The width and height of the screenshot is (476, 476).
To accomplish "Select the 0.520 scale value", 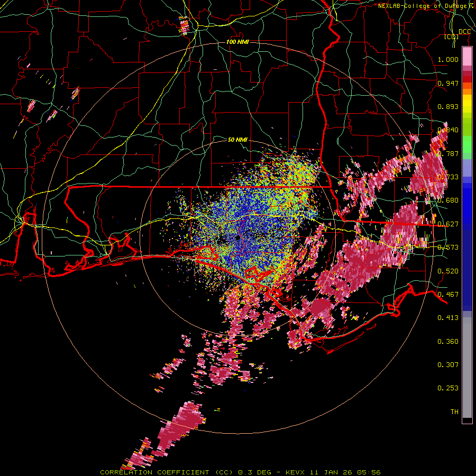I will 448,271.
